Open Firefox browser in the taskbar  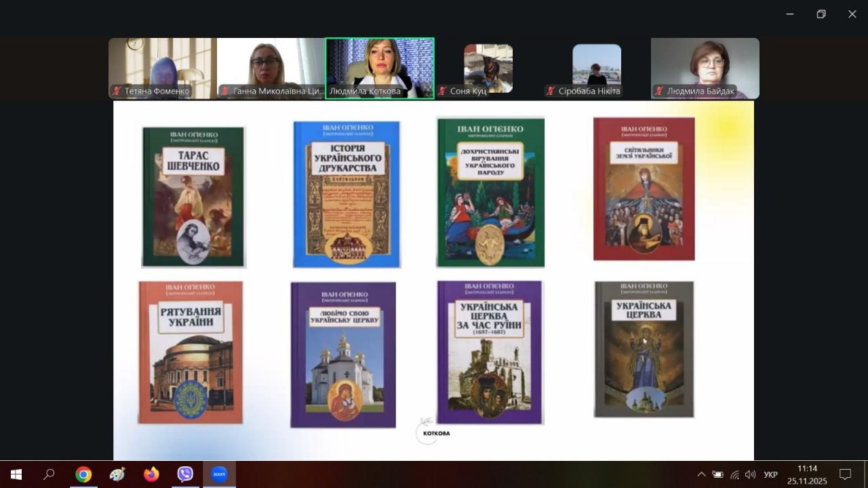coord(151,474)
